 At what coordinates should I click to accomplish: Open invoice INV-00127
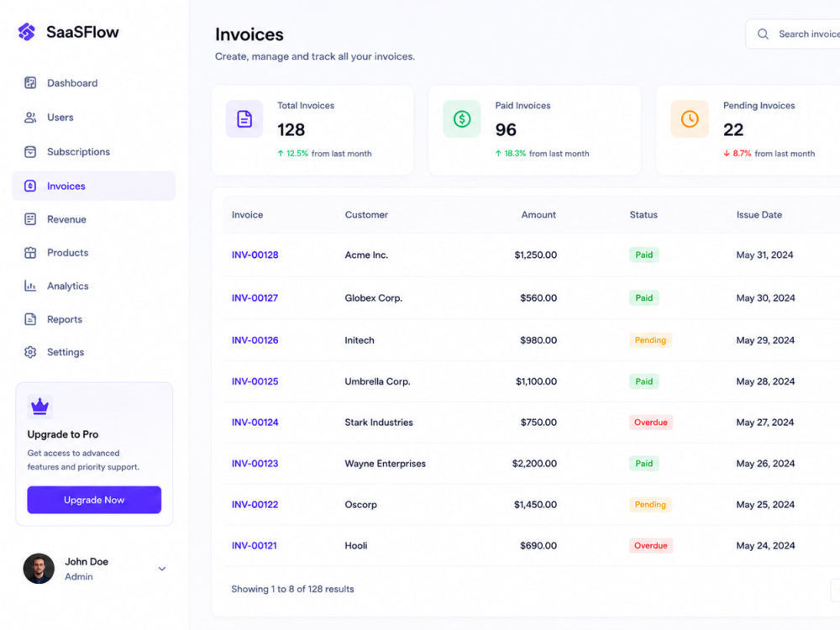255,298
